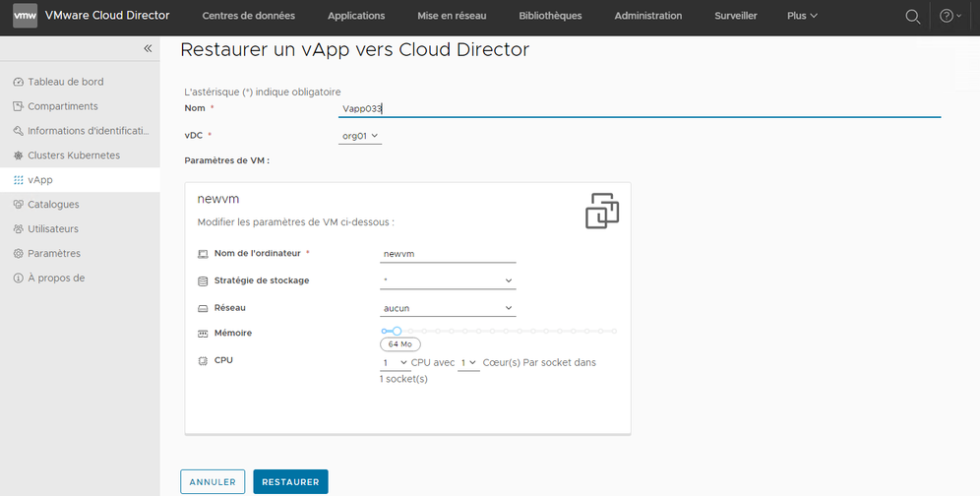Click the 1 socket(s) text

click(x=403, y=379)
